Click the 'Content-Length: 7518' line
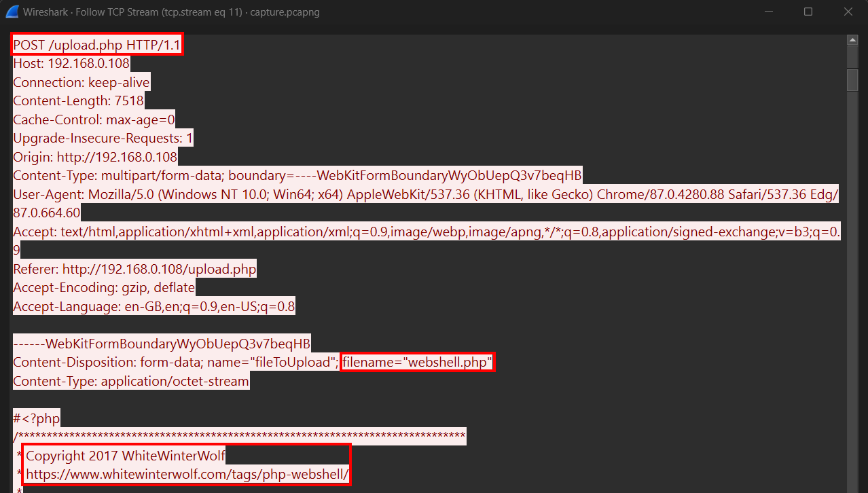Image resolution: width=868 pixels, height=493 pixels. coord(78,101)
